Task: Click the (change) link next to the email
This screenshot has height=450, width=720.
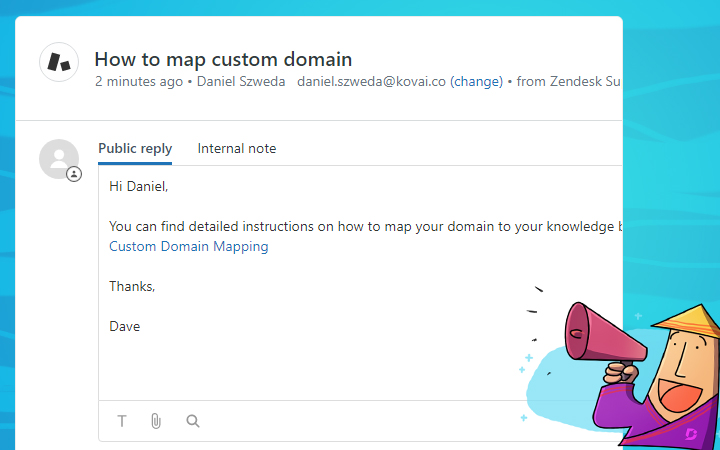Action: [476, 82]
